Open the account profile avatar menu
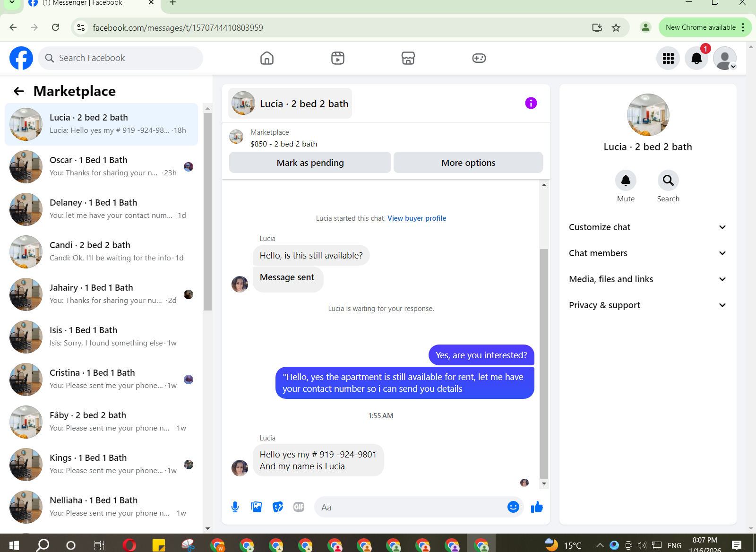The height and width of the screenshot is (552, 756). [x=725, y=58]
